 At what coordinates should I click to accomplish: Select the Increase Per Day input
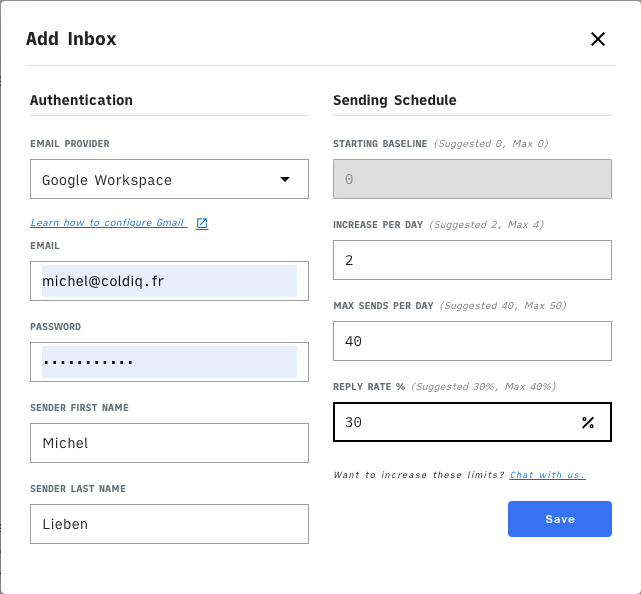pyautogui.click(x=471, y=260)
